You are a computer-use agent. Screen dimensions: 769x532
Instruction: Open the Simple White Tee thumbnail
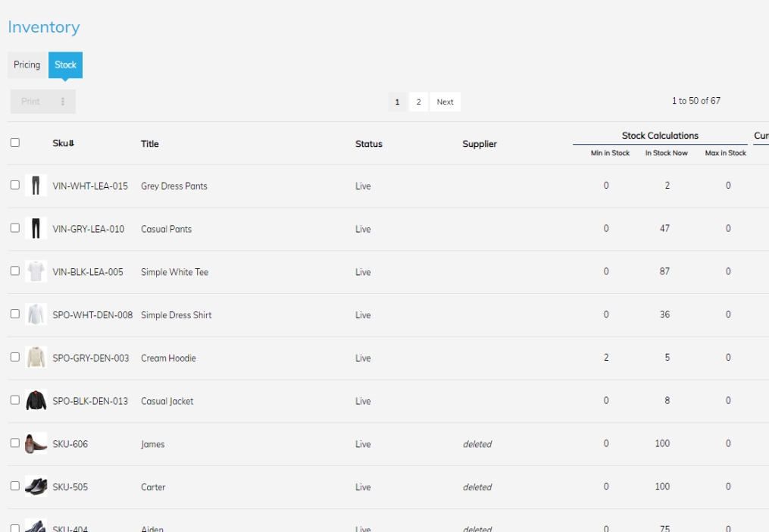click(x=36, y=271)
